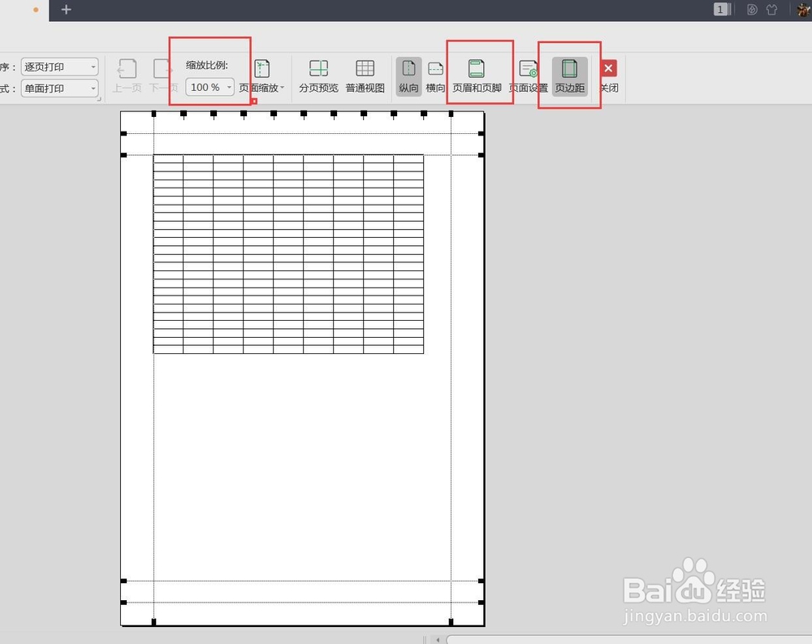Click the skin shirt icon in title bar

click(x=771, y=9)
